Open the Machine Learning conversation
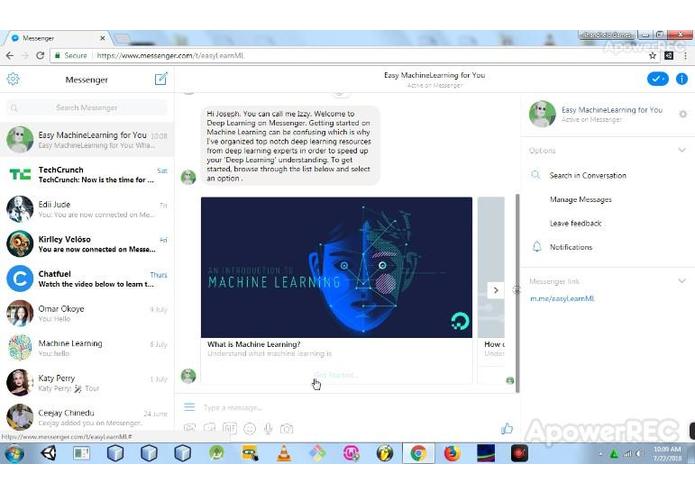 87,348
